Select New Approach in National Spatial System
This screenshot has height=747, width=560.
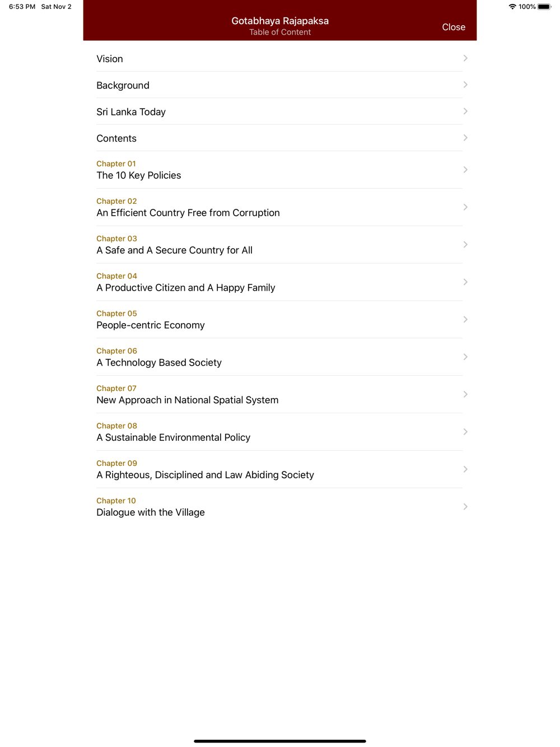click(280, 395)
